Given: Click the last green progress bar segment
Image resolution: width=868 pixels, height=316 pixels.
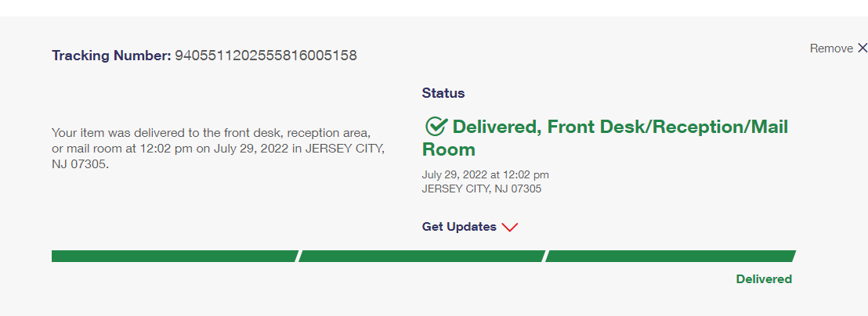Looking at the screenshot, I should click(670, 256).
